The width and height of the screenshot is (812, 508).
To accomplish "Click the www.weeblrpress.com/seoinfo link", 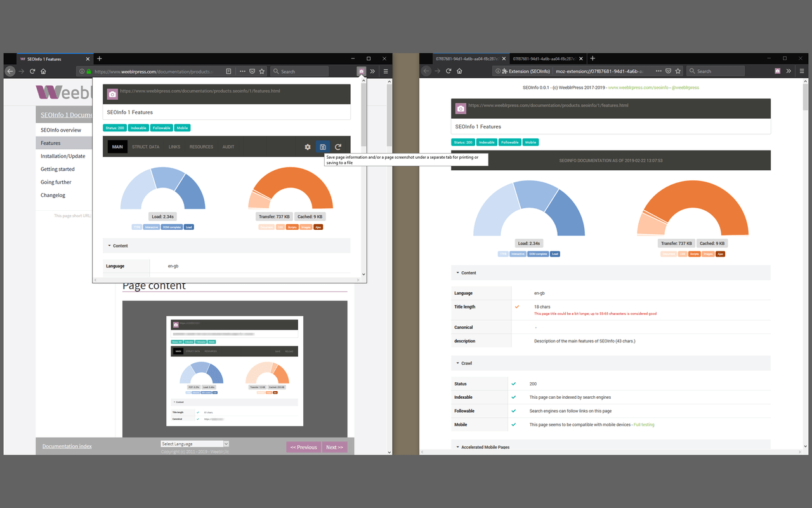I will (638, 88).
